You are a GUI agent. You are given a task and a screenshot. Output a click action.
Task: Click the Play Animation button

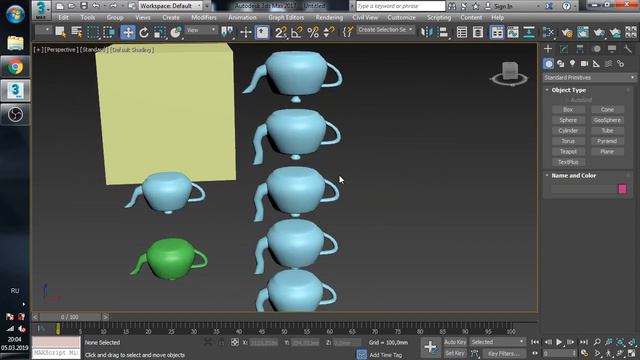(559, 342)
